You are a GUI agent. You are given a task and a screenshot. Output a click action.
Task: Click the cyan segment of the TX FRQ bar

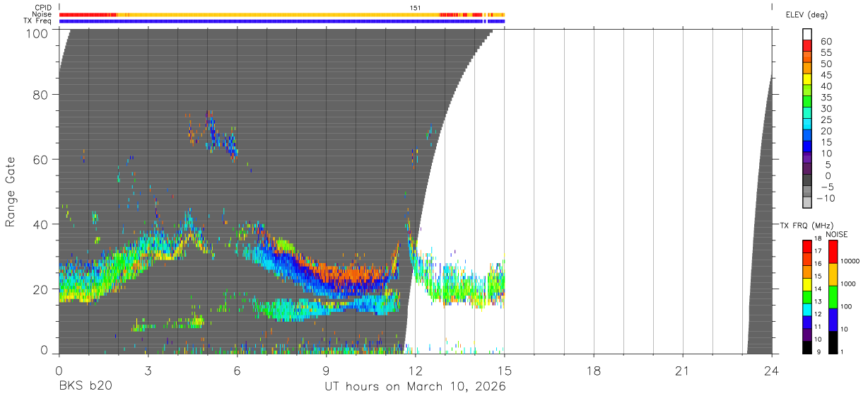click(x=807, y=310)
